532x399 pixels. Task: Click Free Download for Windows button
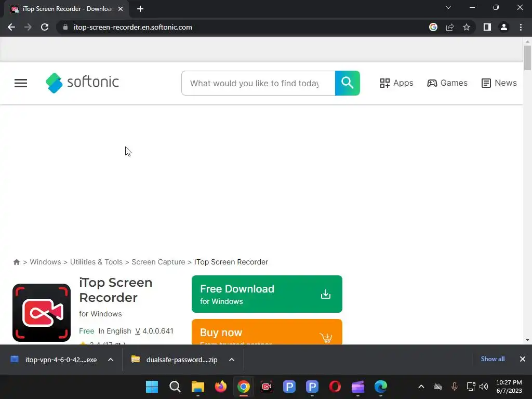pos(267,294)
